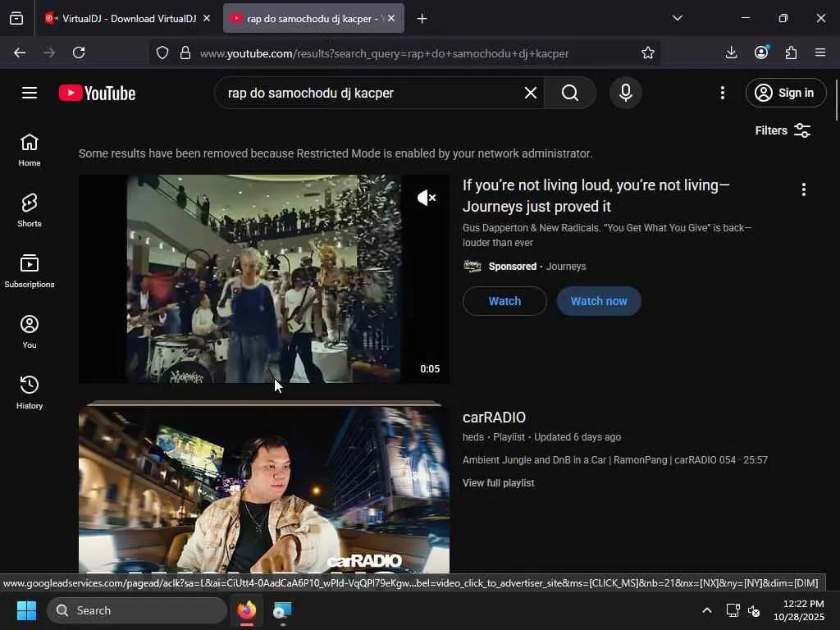The width and height of the screenshot is (840, 630).
Task: Open Firefox application menu
Action: tap(820, 52)
